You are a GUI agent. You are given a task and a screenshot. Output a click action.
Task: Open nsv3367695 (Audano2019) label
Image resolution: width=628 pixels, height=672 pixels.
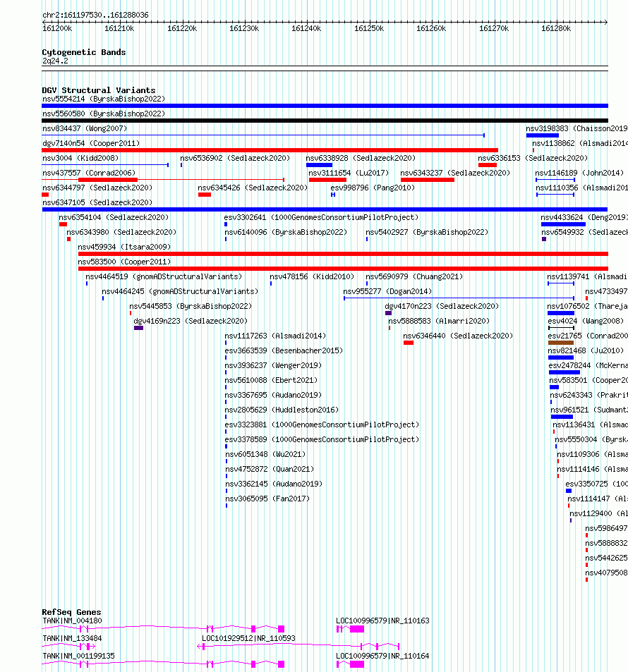[273, 395]
